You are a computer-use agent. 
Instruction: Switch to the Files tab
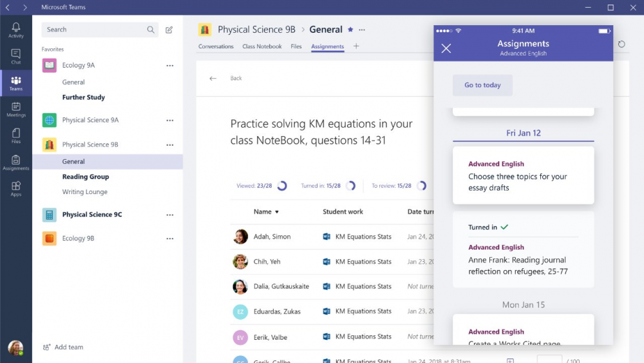point(296,46)
